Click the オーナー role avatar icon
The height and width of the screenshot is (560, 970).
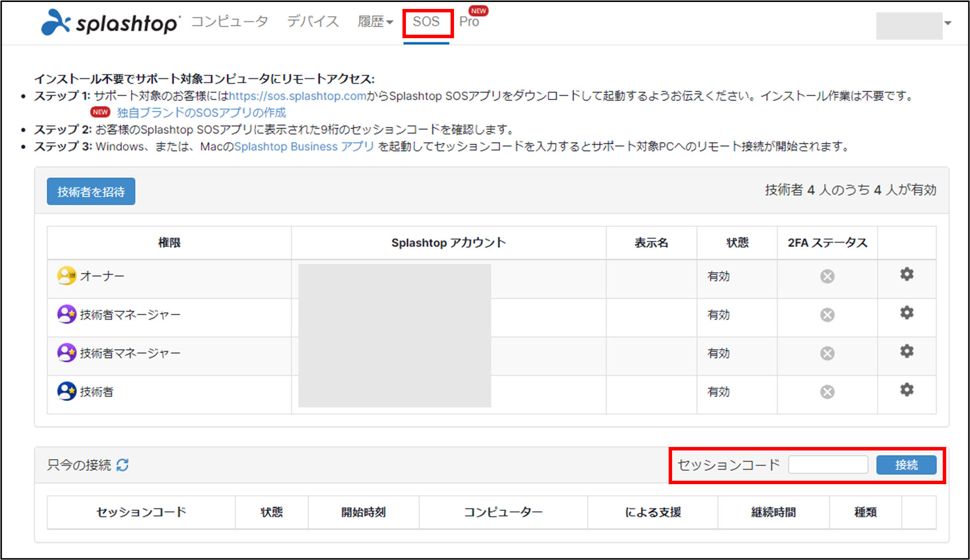(x=67, y=276)
